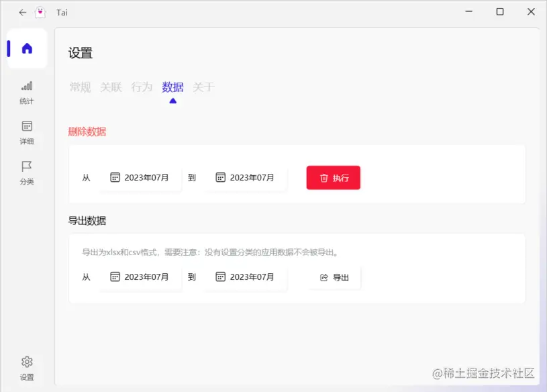547x392 pixels.
Task: Click the 删除数据 section heading
Action: click(x=87, y=132)
